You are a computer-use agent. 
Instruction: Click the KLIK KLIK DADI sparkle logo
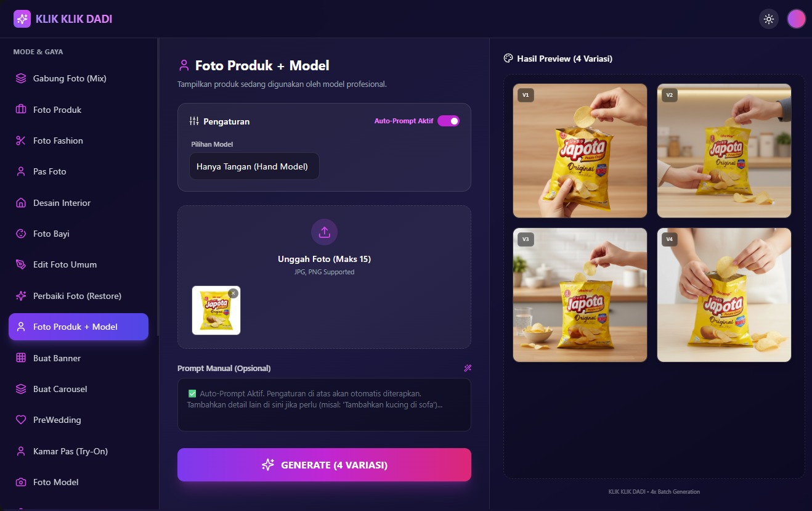click(22, 19)
